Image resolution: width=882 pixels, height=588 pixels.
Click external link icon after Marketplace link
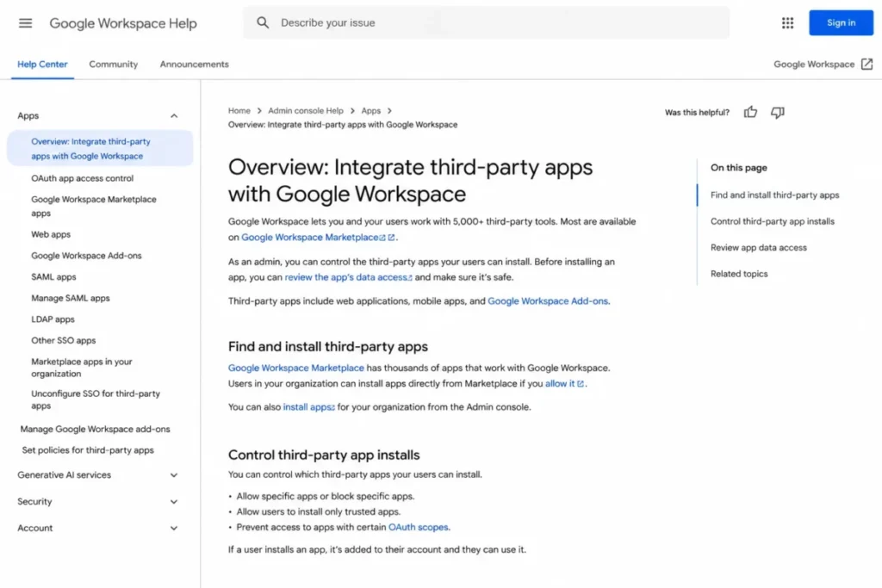tap(391, 238)
